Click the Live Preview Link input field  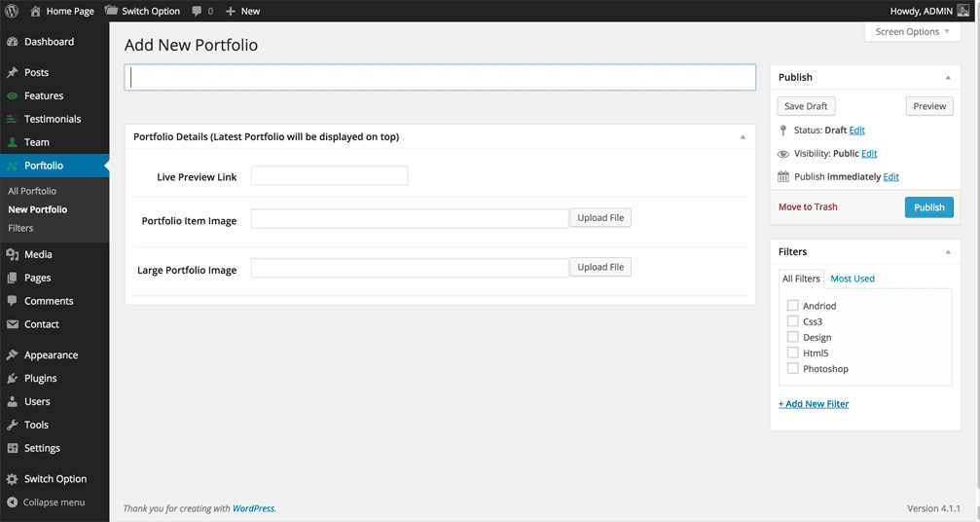(329, 176)
